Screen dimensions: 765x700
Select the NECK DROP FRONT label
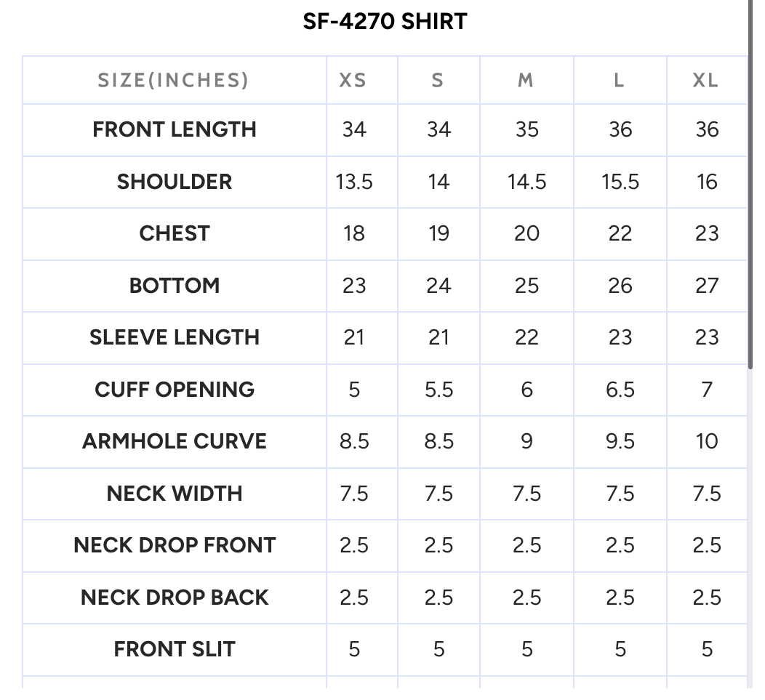tap(175, 545)
